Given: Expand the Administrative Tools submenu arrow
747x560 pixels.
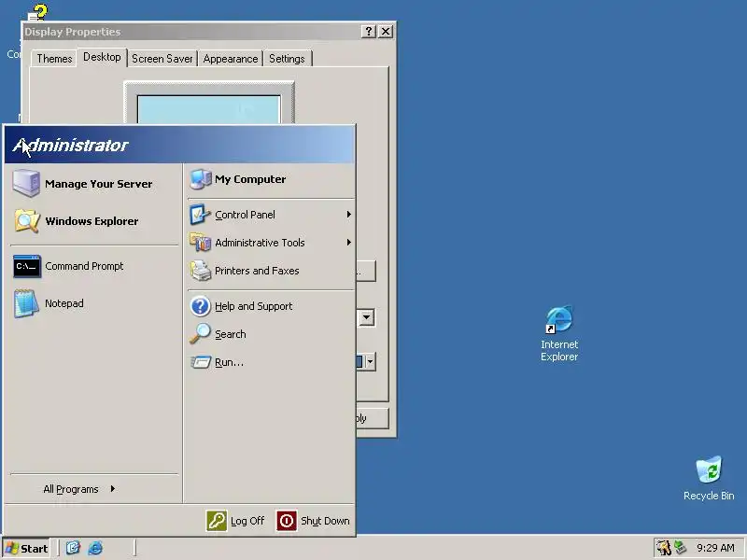Looking at the screenshot, I should pos(348,243).
